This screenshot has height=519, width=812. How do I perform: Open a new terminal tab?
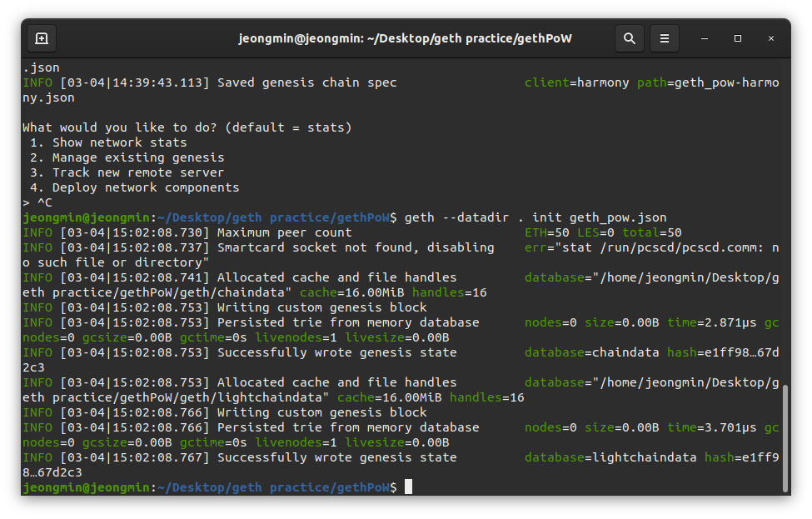point(42,38)
